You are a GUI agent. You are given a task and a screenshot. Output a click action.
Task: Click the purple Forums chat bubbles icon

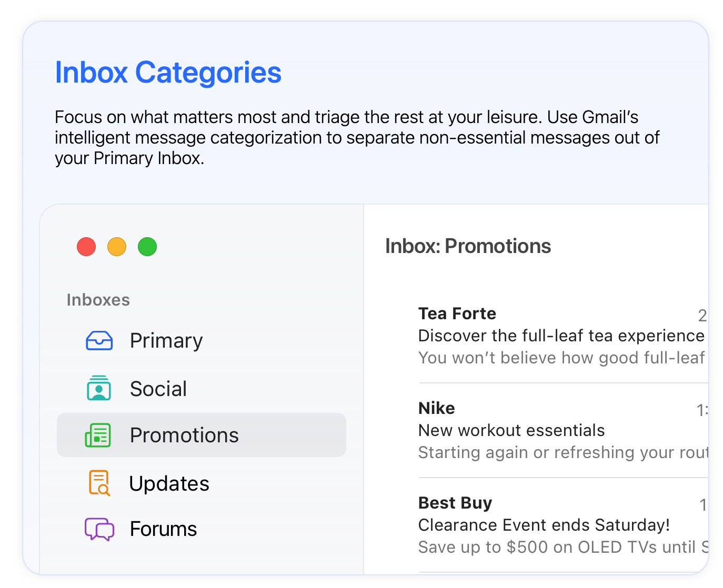click(99, 529)
